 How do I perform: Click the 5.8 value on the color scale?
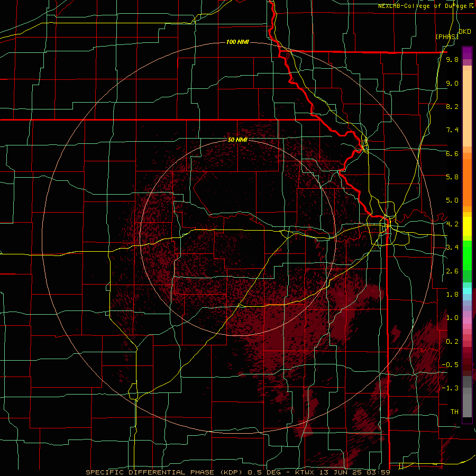(x=452, y=177)
